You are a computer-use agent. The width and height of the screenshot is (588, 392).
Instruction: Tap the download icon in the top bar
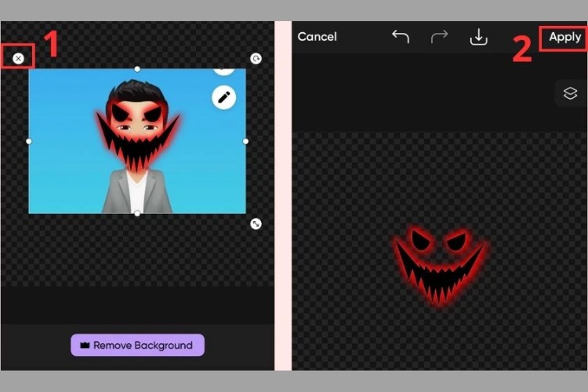point(478,37)
